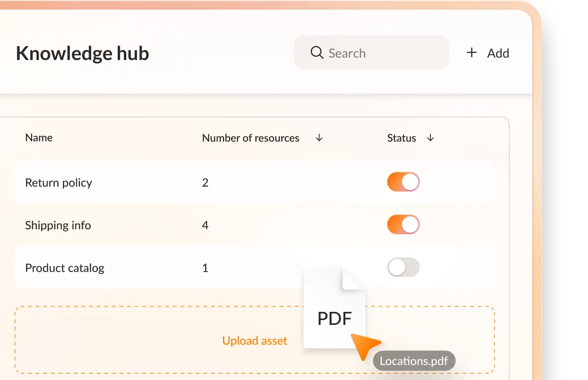The image size is (588, 380).
Task: Select the Shipping info row
Action: 58,225
